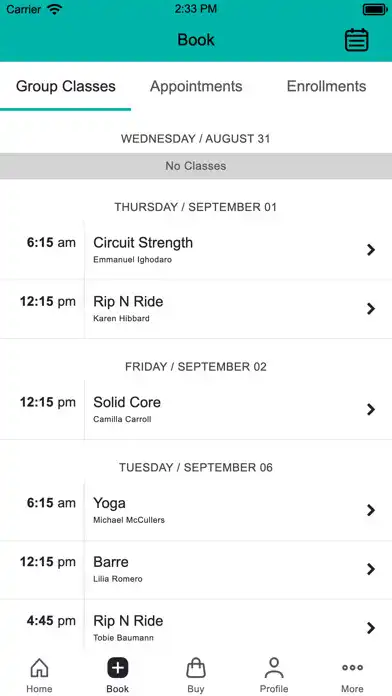This screenshot has width=392, height=696.
Task: Select the Group Classes tab
Action: point(66,86)
